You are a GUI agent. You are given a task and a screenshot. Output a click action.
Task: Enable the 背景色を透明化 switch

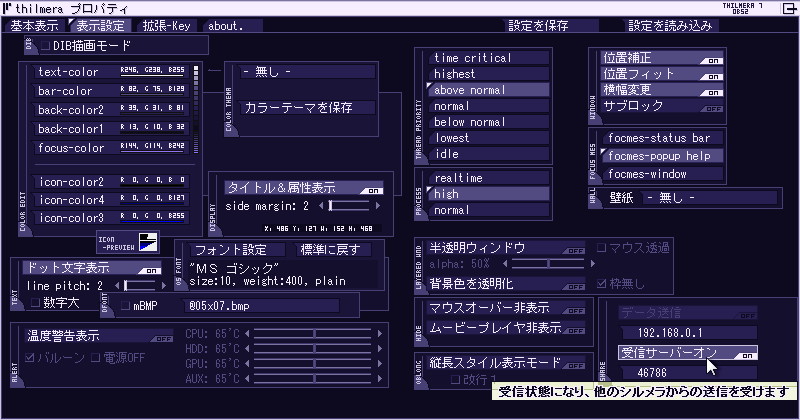point(506,284)
